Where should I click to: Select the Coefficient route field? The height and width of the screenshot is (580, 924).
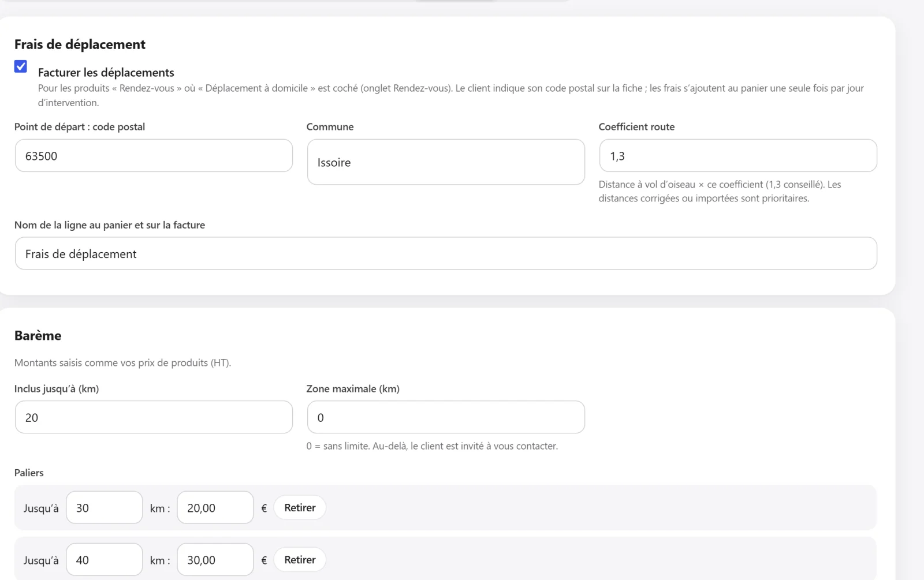click(738, 155)
